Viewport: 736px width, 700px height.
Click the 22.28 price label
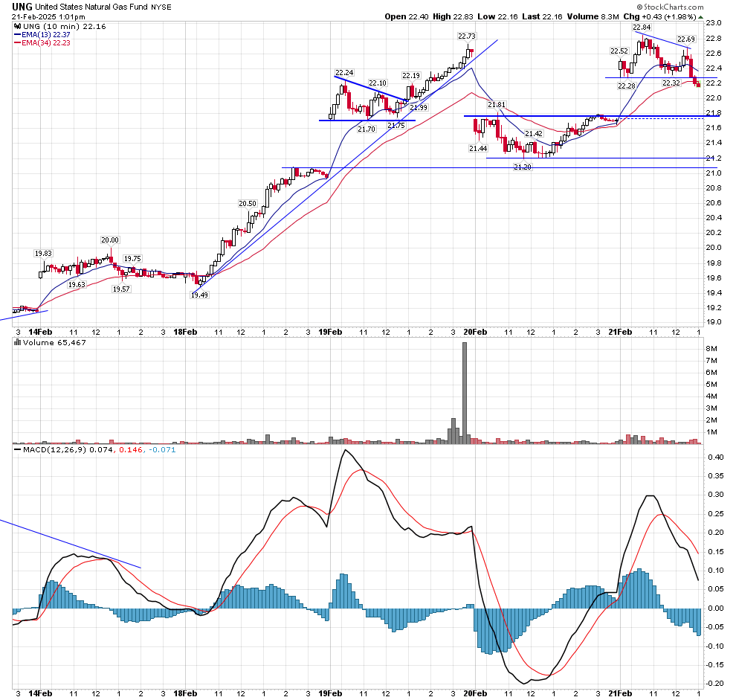[627, 86]
